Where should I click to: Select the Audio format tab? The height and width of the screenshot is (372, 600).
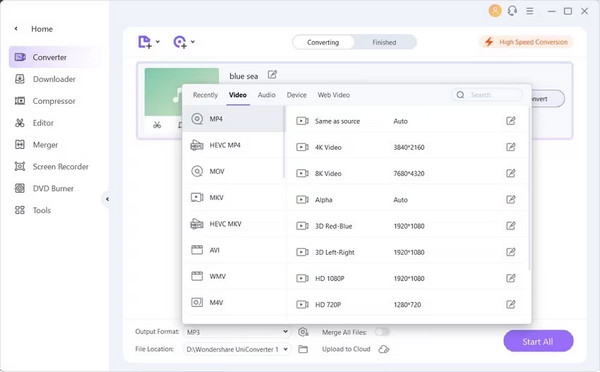pos(266,95)
